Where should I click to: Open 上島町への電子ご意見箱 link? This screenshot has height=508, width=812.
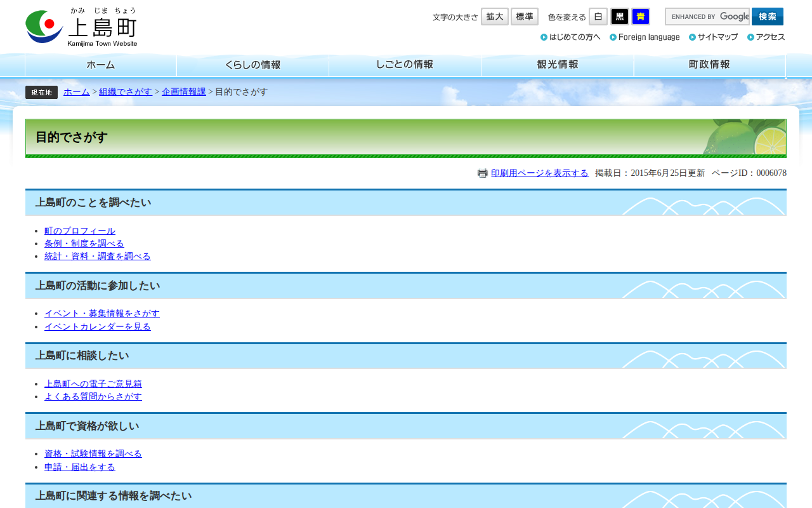93,384
